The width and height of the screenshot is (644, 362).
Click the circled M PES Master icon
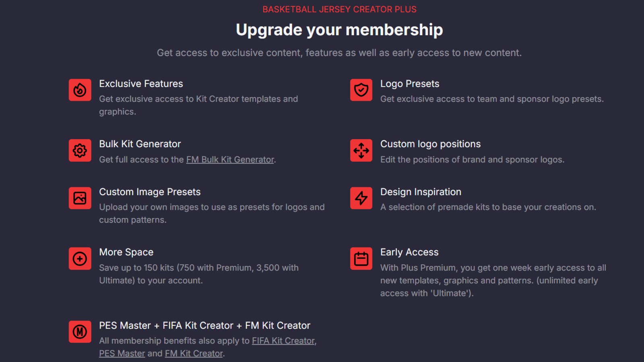tap(80, 332)
